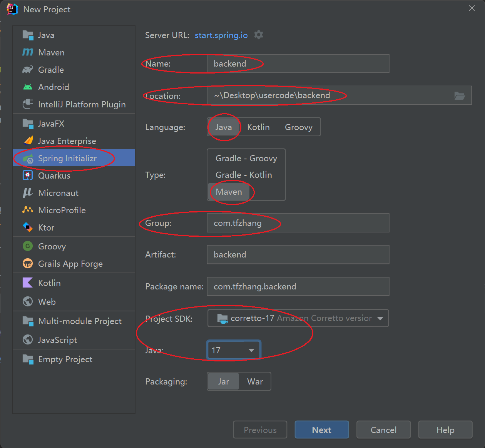Click the Maven 'm' icon in sidebar
This screenshot has height=448, width=485.
[x=28, y=52]
